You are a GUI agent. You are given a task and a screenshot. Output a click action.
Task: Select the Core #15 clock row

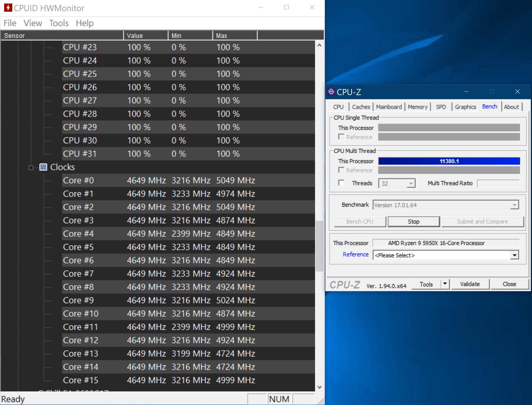coord(188,380)
